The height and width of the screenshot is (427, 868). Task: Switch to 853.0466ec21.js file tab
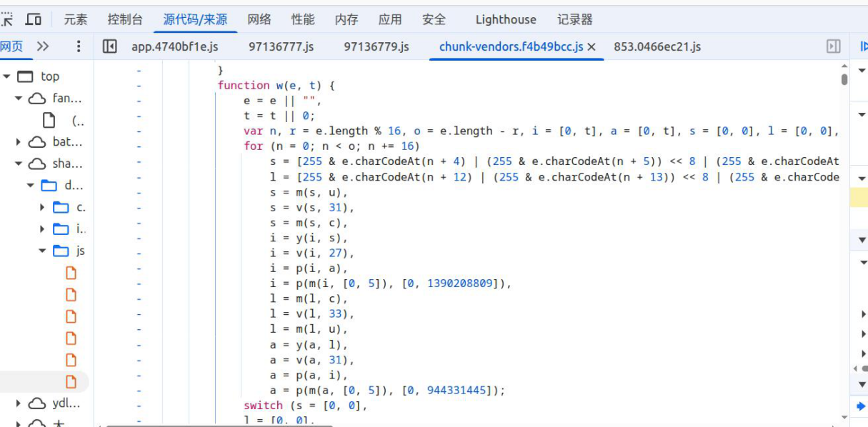(x=657, y=47)
